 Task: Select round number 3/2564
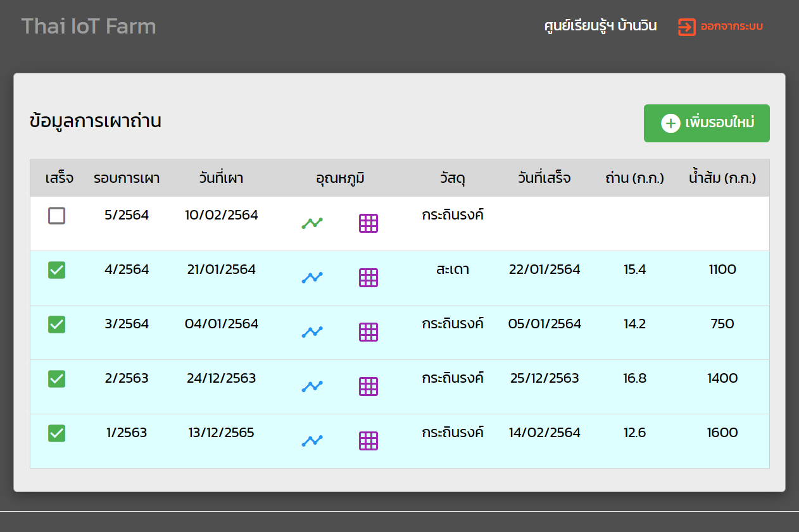[127, 324]
